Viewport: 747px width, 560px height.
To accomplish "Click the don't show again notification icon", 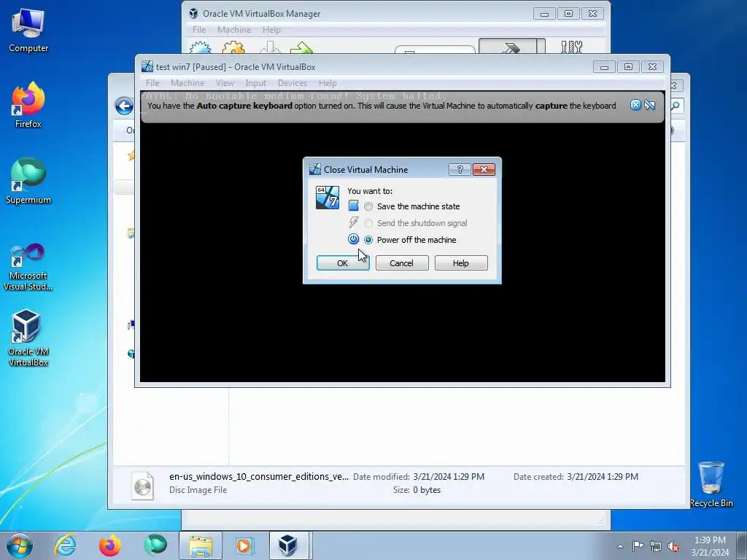I will [x=650, y=105].
